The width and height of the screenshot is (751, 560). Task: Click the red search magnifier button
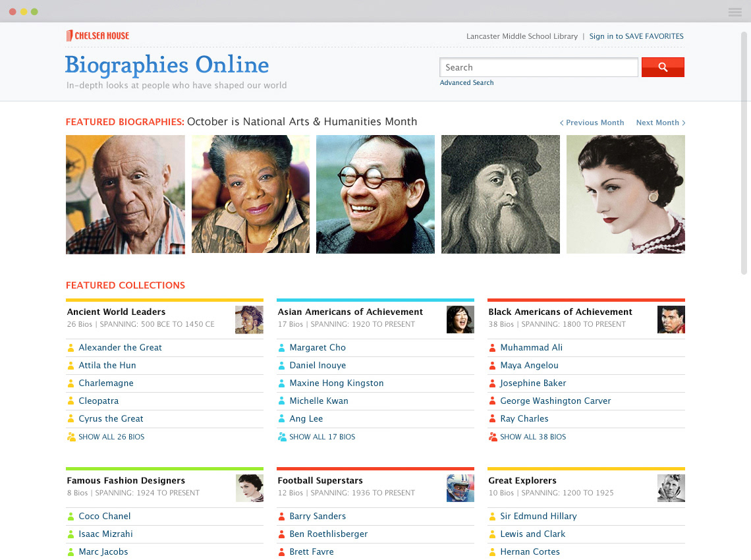(x=662, y=67)
